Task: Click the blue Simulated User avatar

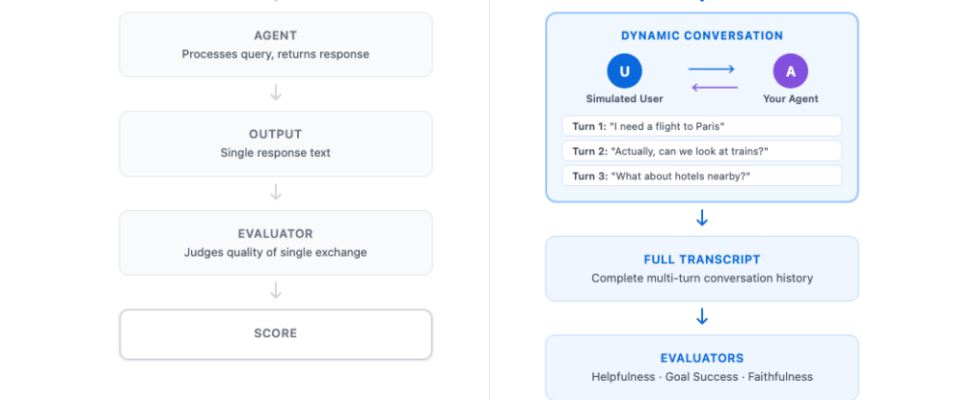Action: click(x=625, y=70)
